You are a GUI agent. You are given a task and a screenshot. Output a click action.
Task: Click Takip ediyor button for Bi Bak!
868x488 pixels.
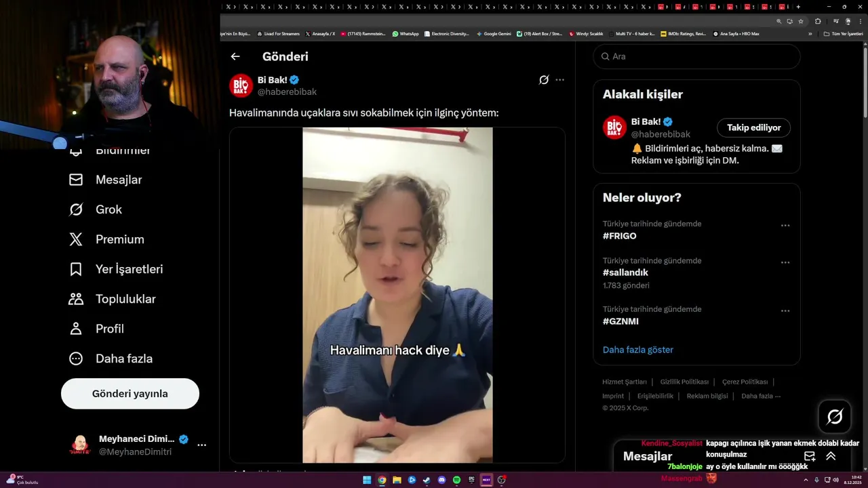753,127
